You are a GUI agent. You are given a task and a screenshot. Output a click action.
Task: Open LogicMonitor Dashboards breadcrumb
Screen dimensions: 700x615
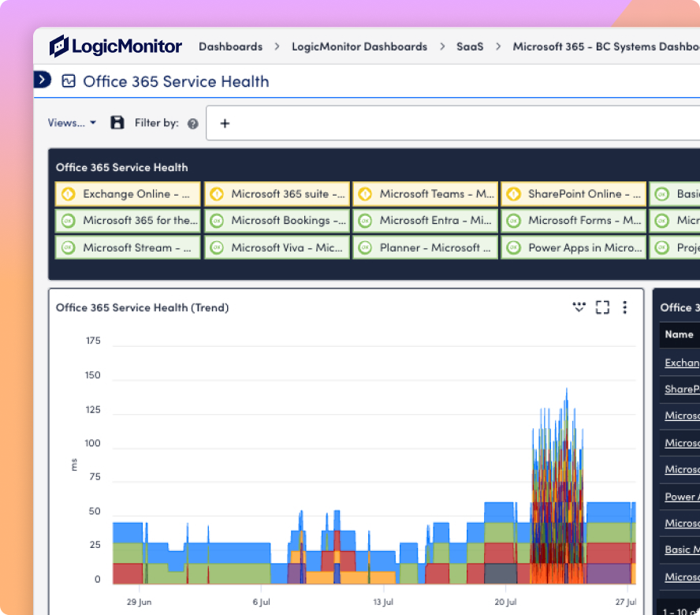tap(359, 47)
